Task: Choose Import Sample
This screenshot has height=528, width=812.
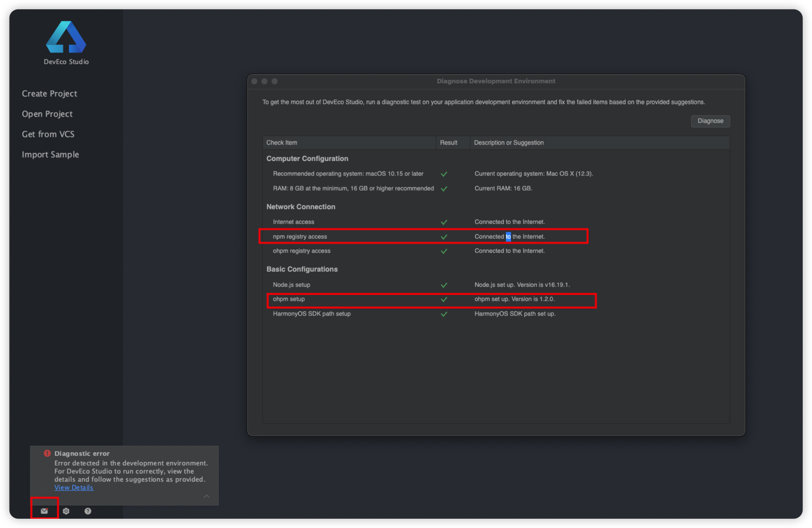Action: click(x=50, y=154)
